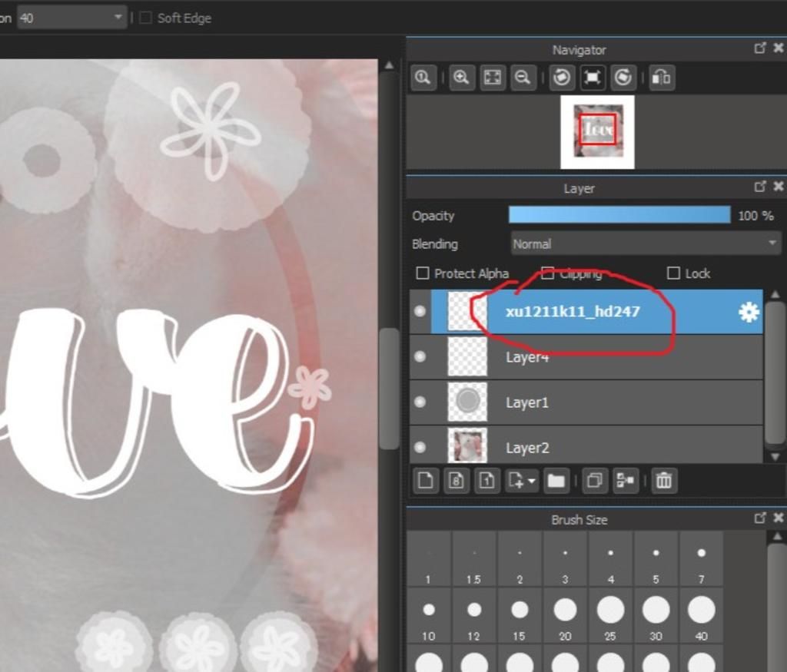Rotate the canvas view right
This screenshot has height=672, width=787.
pos(623,78)
